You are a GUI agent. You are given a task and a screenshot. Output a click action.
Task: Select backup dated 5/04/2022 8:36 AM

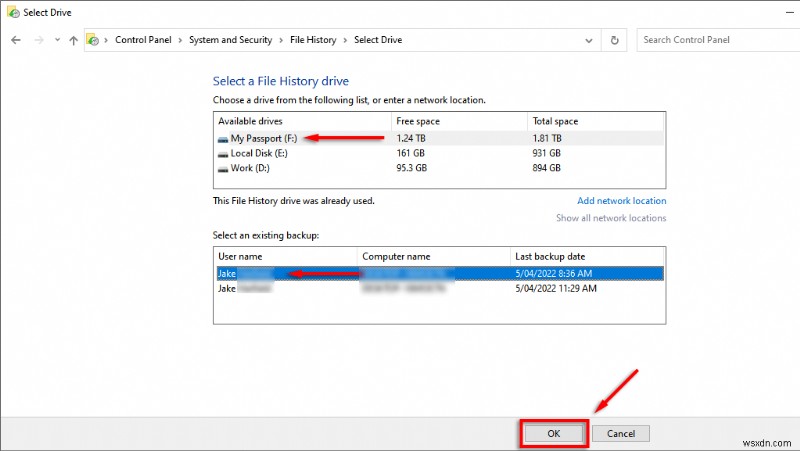point(440,273)
